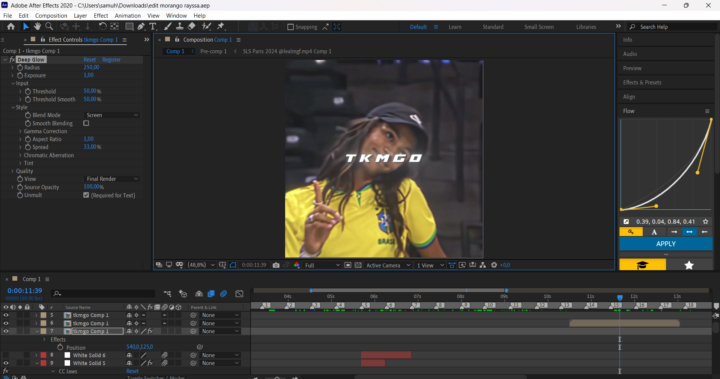720x379 pixels.
Task: Select the Zoom tool in toolbar
Action: (x=49, y=27)
